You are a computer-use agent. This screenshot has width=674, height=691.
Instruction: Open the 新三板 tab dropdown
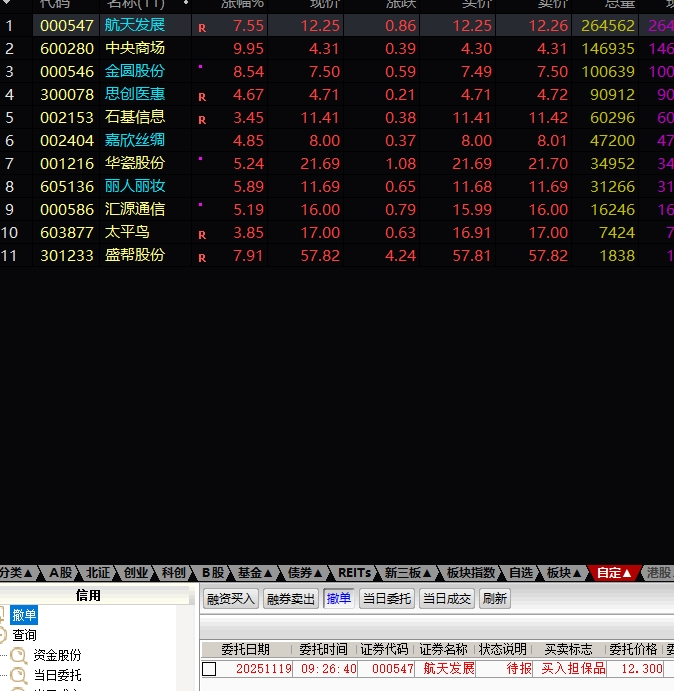pos(408,573)
